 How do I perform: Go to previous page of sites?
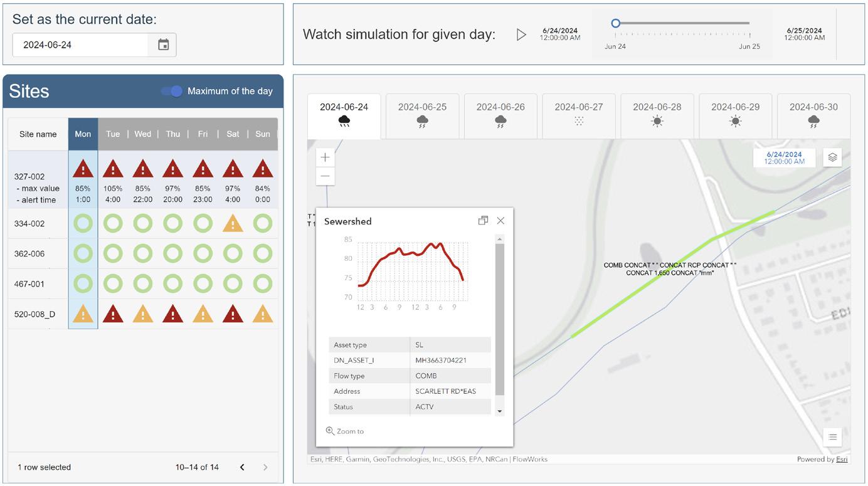point(242,467)
